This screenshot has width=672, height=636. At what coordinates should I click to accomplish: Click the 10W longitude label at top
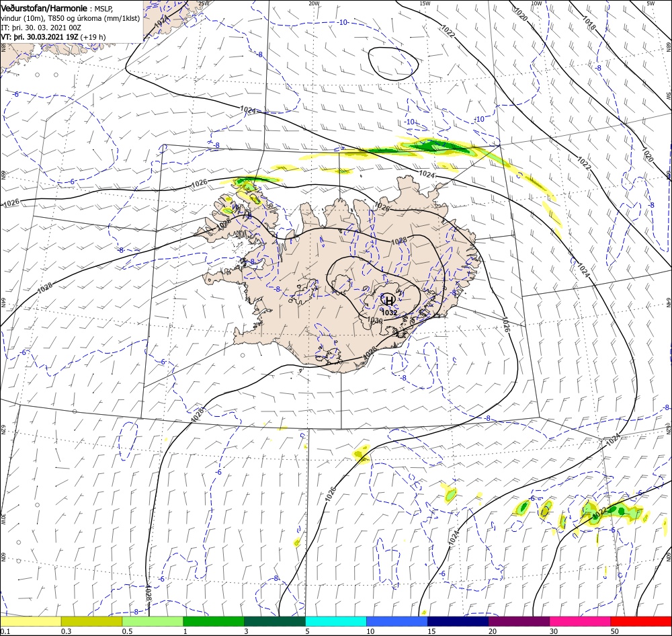[x=536, y=3]
